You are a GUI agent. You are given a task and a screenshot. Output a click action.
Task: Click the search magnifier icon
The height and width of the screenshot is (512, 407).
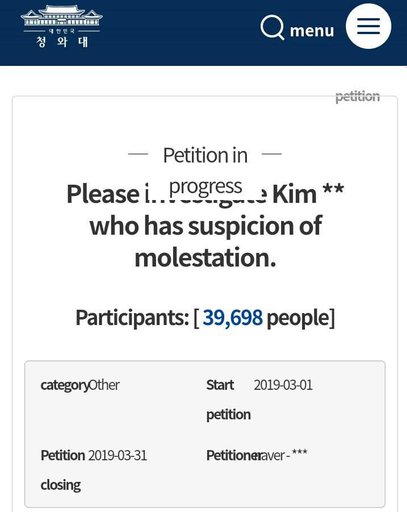coord(272,28)
